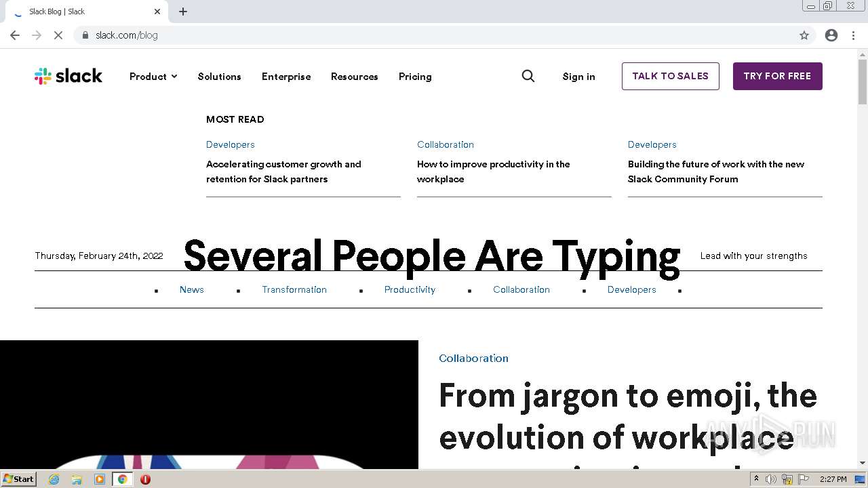
Task: Click Developers label above the Accelerating article
Action: (x=231, y=144)
